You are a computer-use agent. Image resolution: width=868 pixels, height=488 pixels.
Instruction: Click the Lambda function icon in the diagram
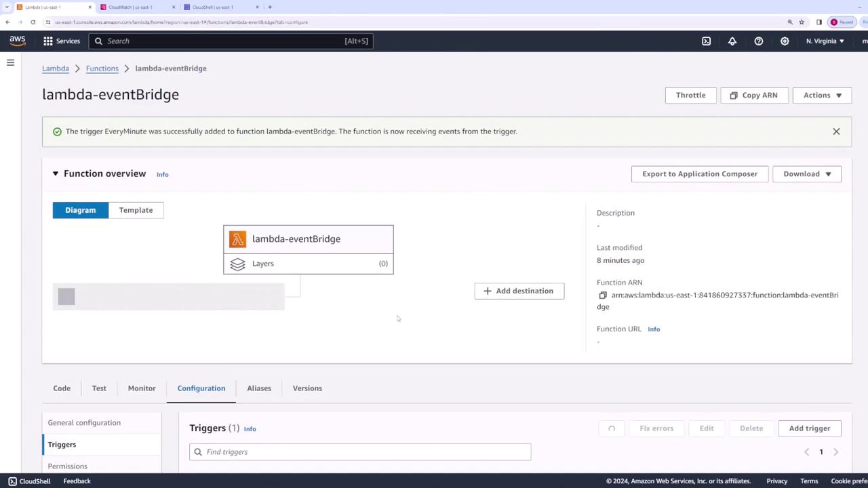pos(237,239)
